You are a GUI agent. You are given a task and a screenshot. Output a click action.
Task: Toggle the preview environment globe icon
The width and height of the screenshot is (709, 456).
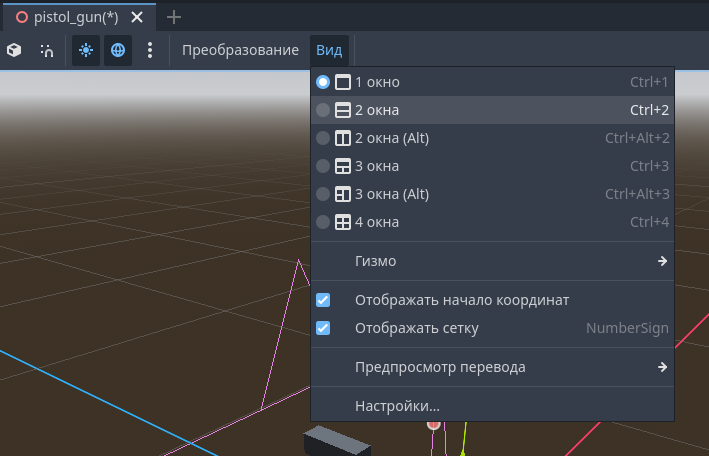pos(118,50)
